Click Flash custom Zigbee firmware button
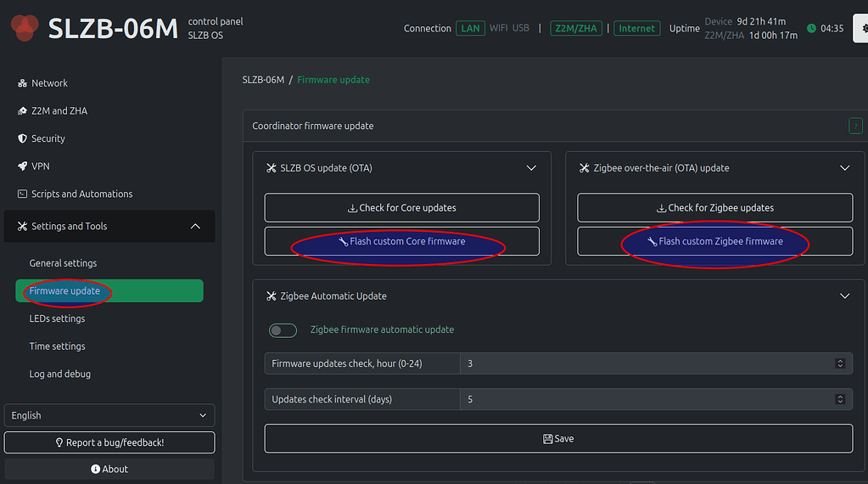Screen dimensions: 868x484 pyautogui.click(x=714, y=241)
